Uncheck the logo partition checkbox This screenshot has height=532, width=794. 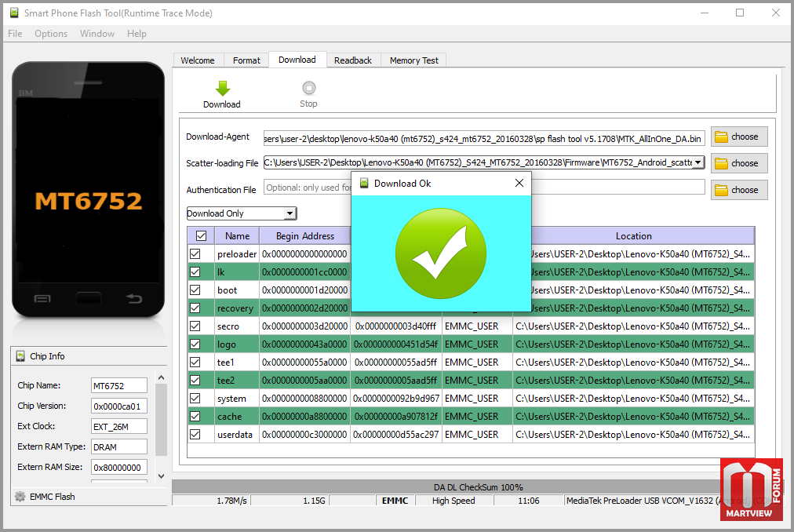point(195,344)
